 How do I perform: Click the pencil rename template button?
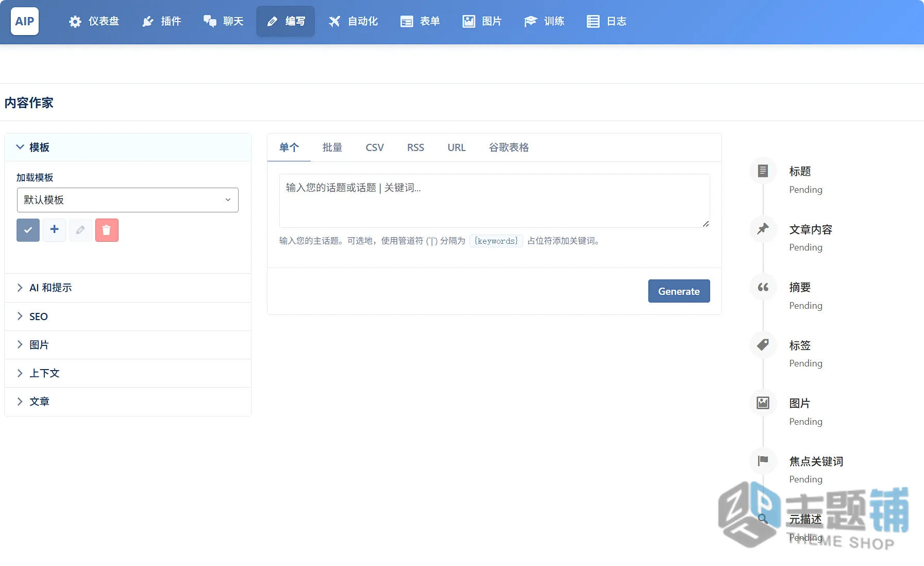(80, 230)
